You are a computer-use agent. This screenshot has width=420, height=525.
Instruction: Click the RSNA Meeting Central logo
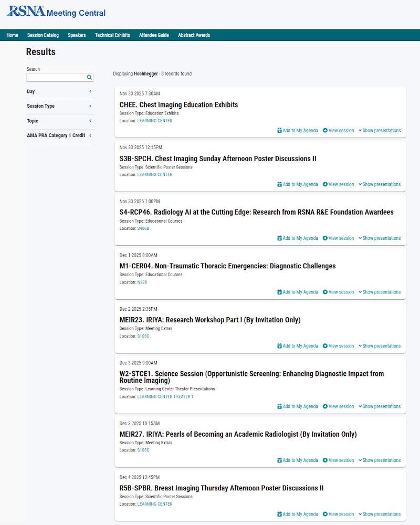point(56,12)
